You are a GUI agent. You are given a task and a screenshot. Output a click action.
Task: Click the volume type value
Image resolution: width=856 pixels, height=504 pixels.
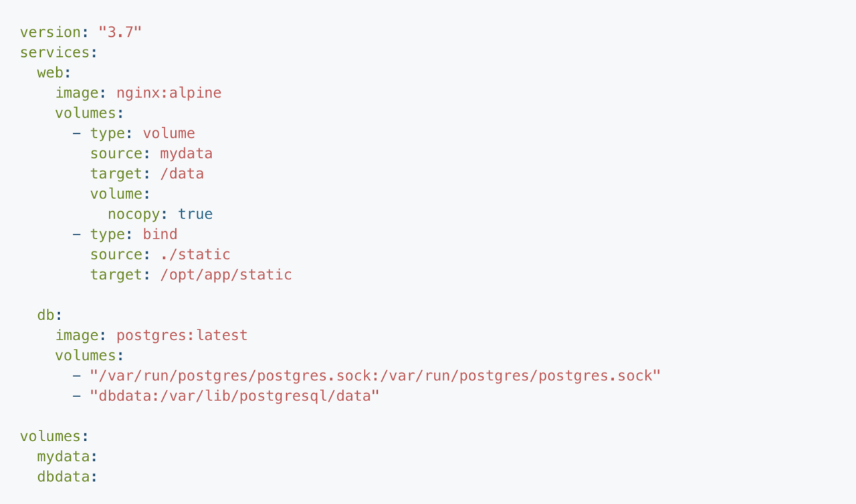(169, 133)
